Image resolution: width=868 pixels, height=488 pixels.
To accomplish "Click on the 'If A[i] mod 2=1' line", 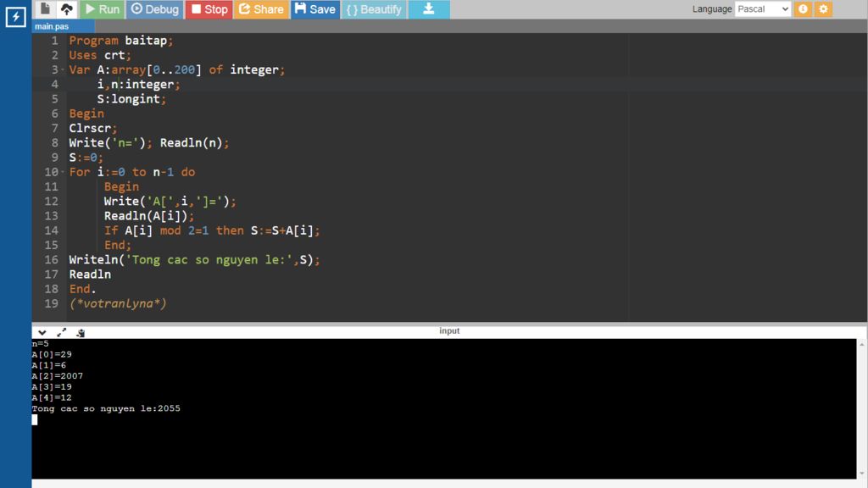I will click(x=211, y=230).
